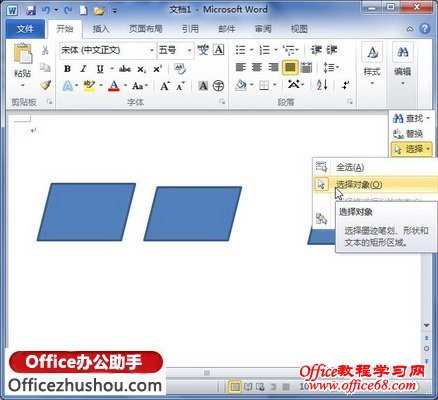438x400 pixels.
Task: Click the Open folder icon
Action: (99, 10)
